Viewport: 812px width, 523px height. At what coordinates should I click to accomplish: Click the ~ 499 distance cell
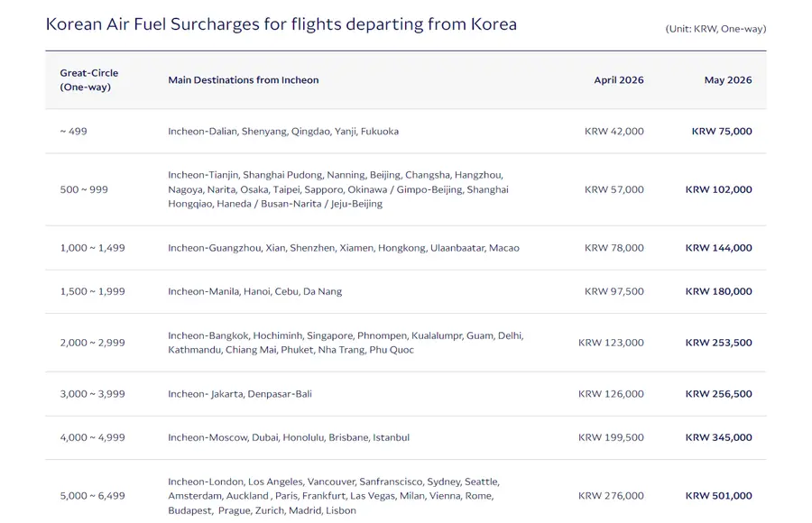(74, 131)
